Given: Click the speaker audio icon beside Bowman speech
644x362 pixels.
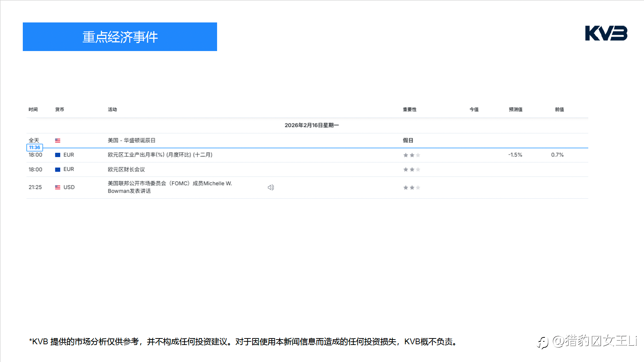Looking at the screenshot, I should pyautogui.click(x=271, y=188).
